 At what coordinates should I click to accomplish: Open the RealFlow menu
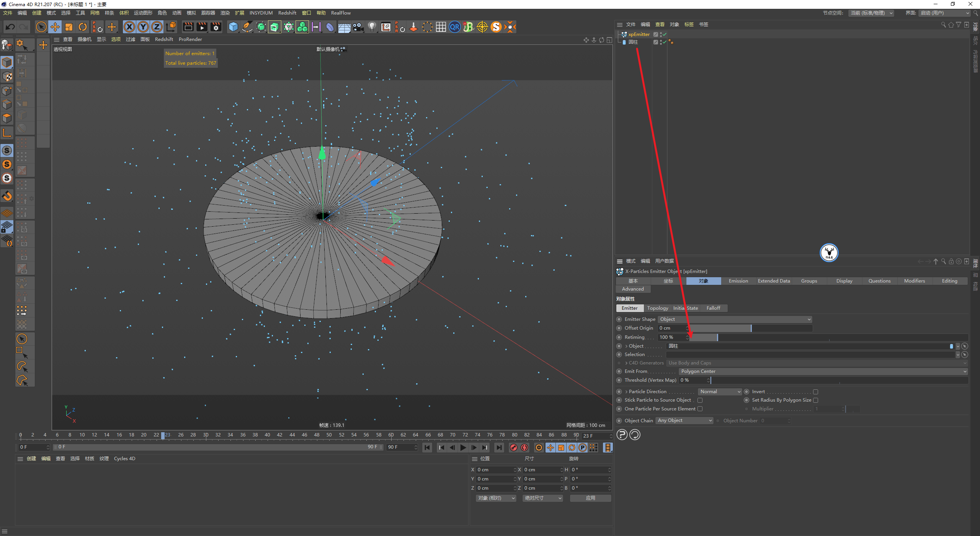(341, 13)
